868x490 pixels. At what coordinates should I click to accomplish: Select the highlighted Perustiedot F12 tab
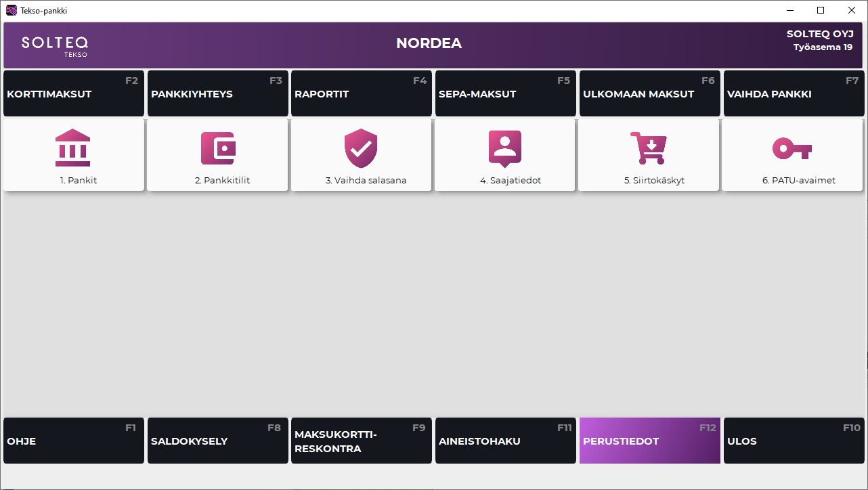tap(649, 441)
